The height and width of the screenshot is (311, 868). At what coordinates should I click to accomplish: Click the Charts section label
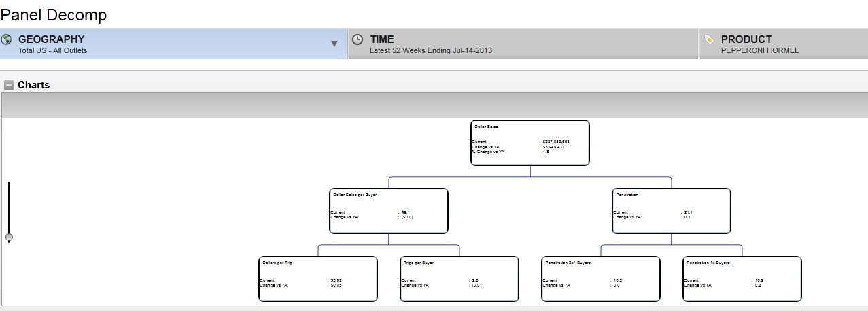(x=33, y=85)
